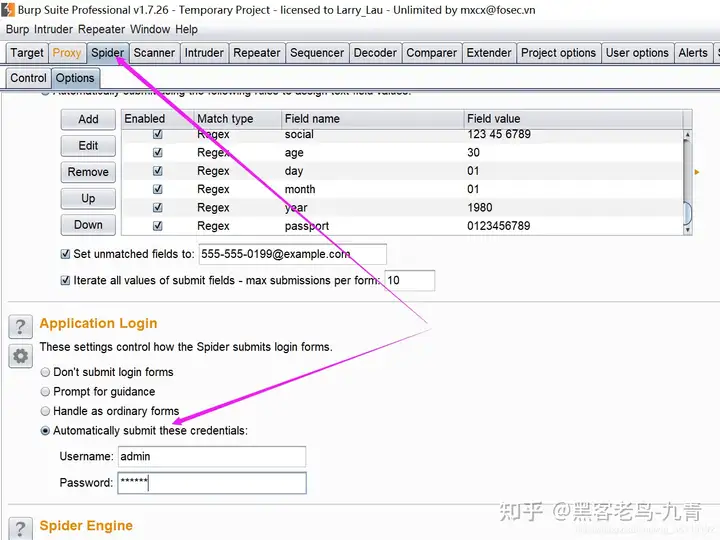Switch to the Target tab
720x540 pixels.
click(x=27, y=53)
